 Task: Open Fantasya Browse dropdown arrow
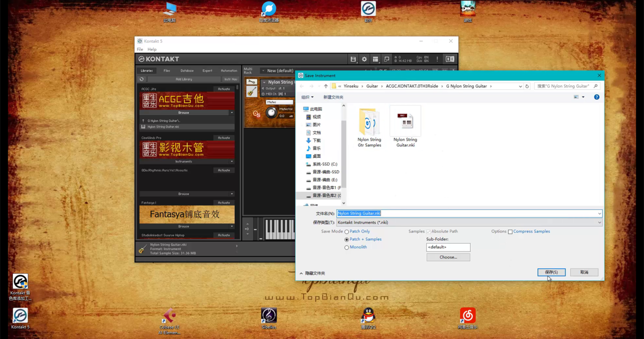click(x=232, y=227)
